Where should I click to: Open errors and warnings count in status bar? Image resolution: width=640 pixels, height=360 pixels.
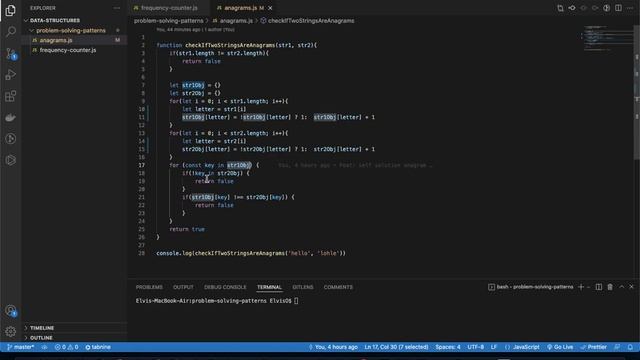pyautogui.click(x=67, y=347)
